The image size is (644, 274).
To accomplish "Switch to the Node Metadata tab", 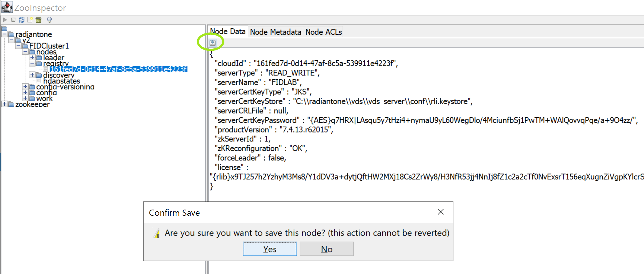I will tap(275, 32).
